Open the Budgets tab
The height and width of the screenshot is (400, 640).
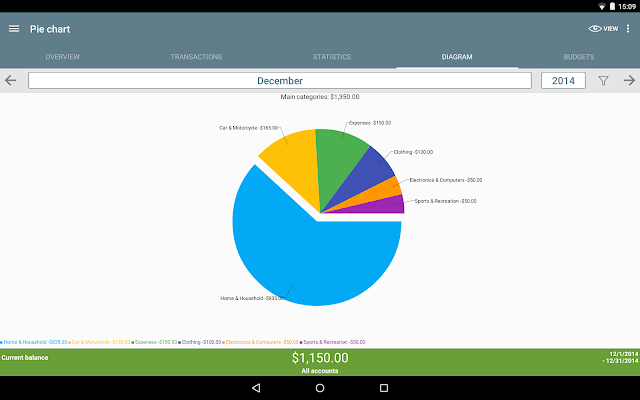[579, 57]
